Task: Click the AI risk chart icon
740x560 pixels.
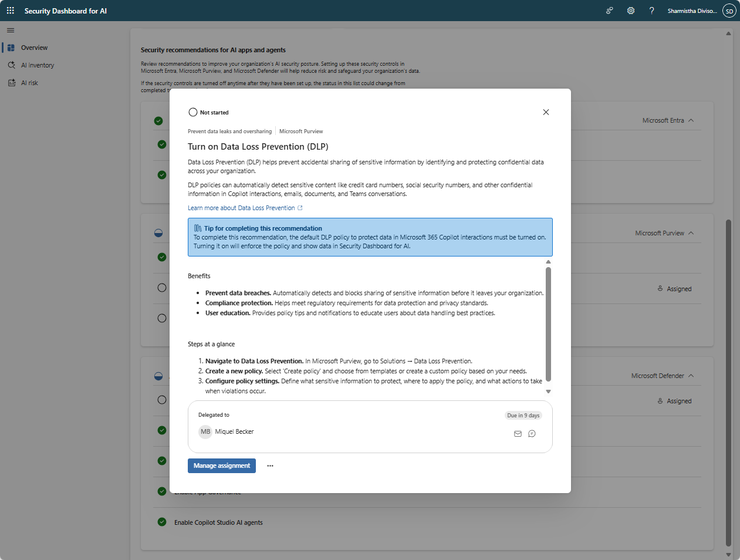Action: (11, 83)
